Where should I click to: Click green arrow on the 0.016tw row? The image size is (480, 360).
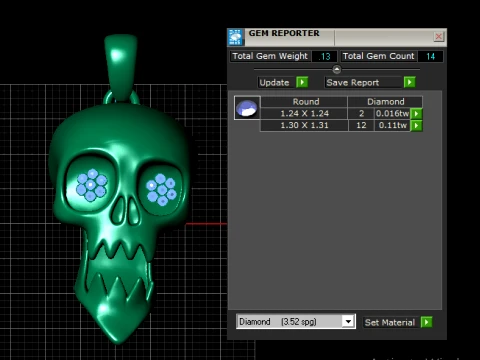[416, 114]
